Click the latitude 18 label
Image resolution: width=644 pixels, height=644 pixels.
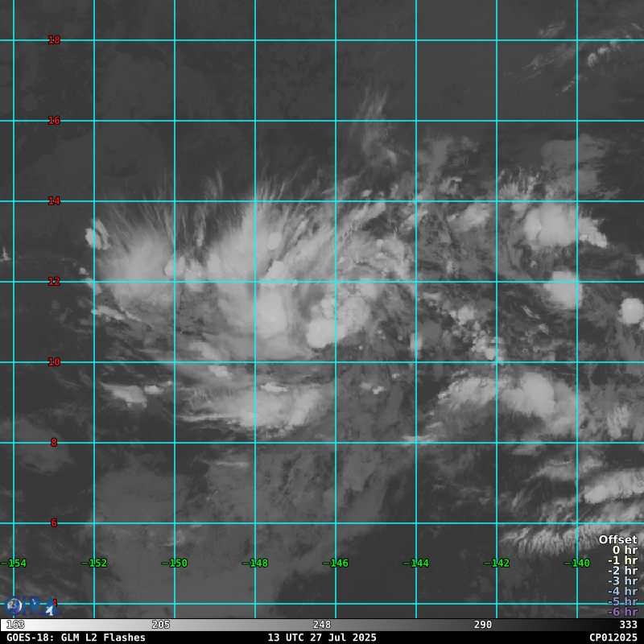(x=54, y=40)
